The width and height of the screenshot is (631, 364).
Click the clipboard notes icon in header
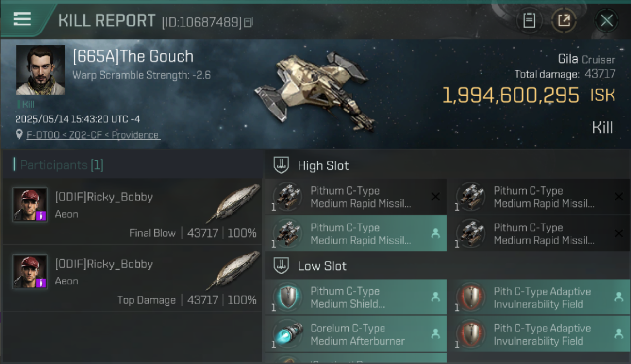pos(529,20)
